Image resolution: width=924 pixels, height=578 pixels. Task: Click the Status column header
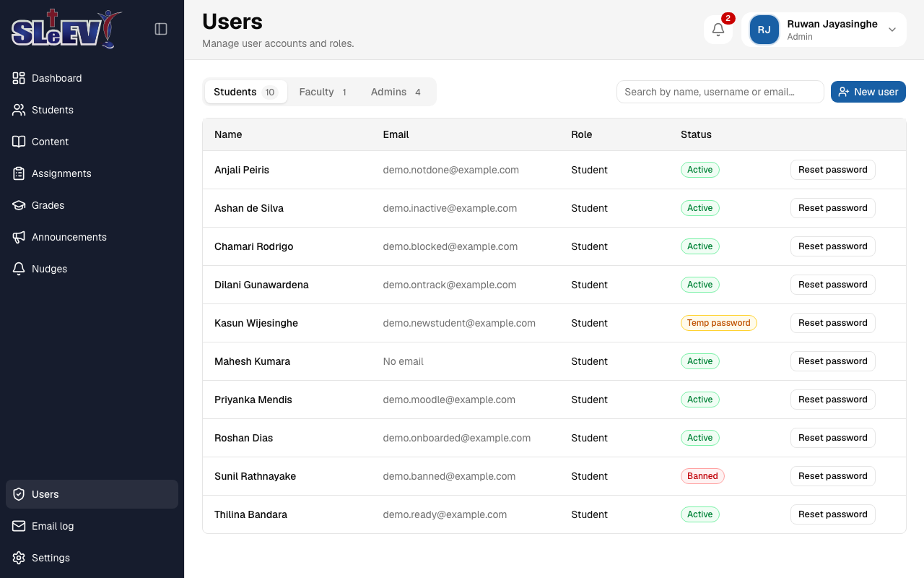coord(696,134)
